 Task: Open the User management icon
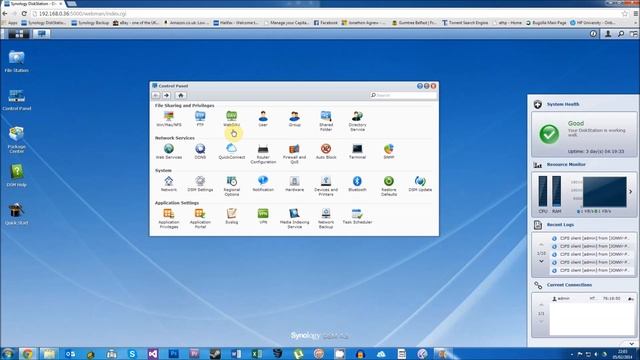tap(263, 119)
